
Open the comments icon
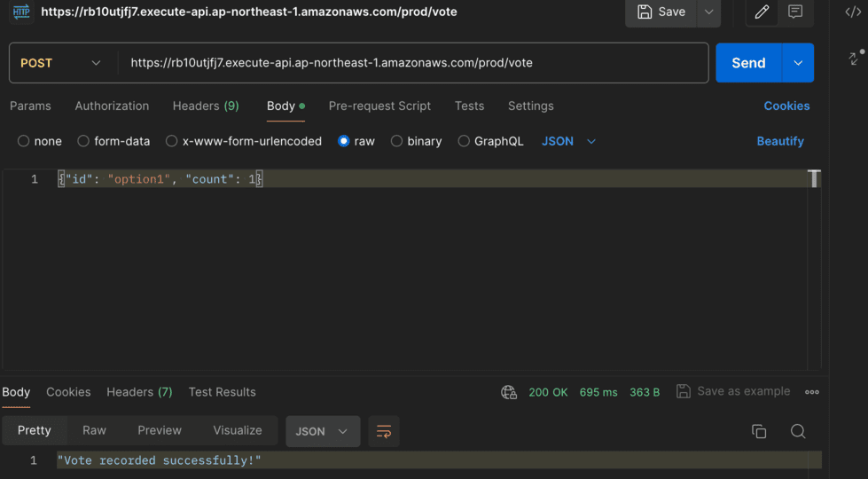click(795, 12)
